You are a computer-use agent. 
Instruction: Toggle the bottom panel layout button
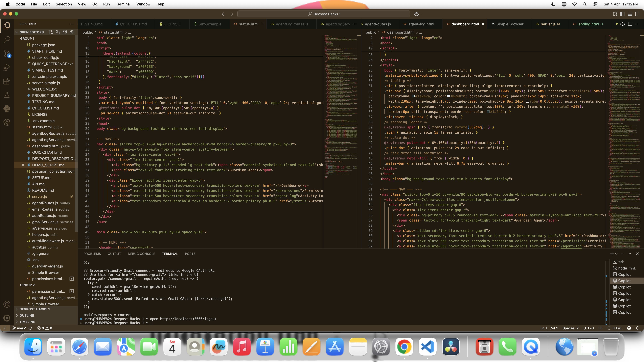coord(630,14)
